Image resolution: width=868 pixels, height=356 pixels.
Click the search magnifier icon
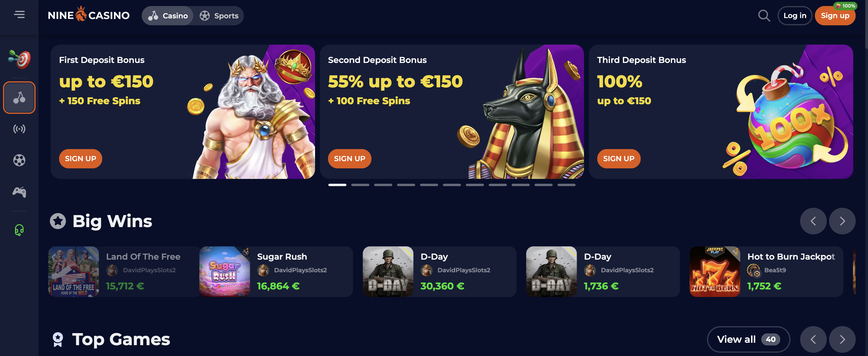[x=764, y=15]
